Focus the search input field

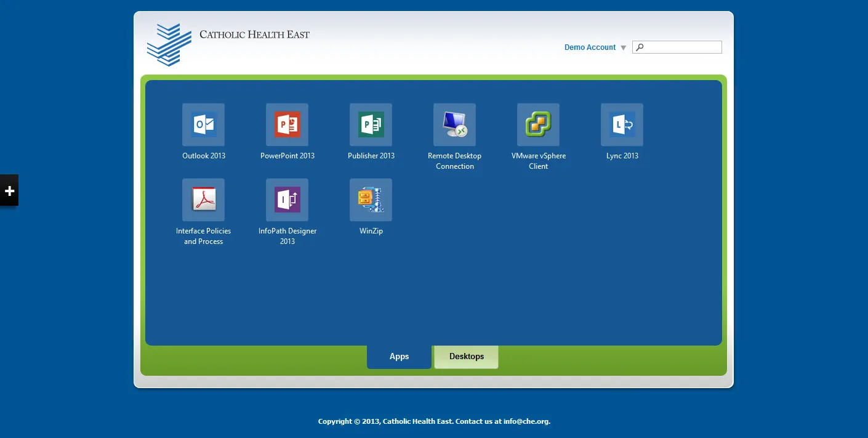click(677, 47)
